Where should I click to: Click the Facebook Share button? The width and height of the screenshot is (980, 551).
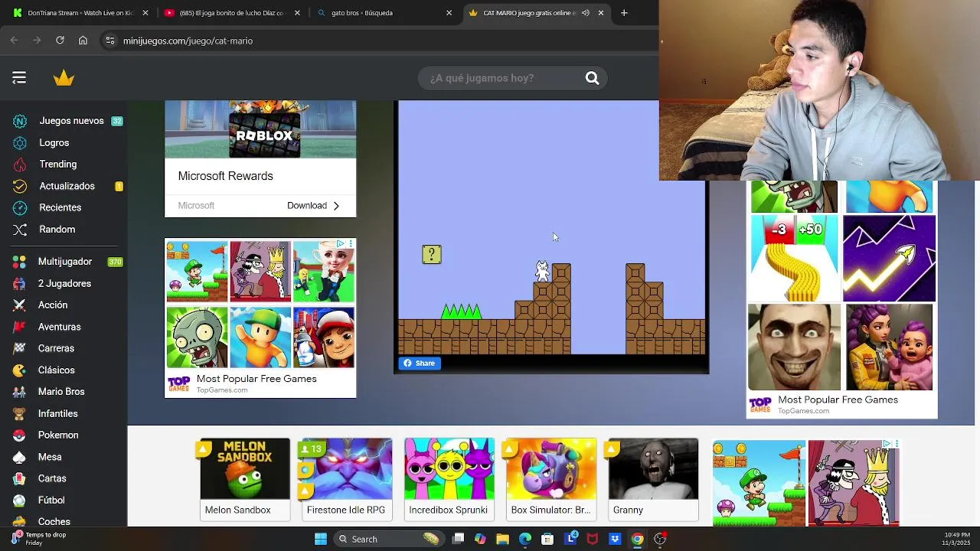point(419,364)
